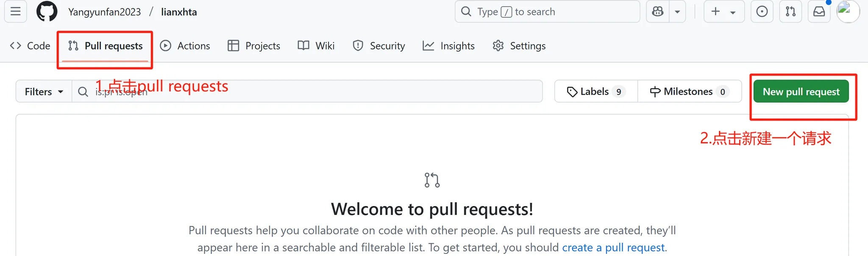The width and height of the screenshot is (868, 256).
Task: Click the New pull request button
Action: point(801,91)
